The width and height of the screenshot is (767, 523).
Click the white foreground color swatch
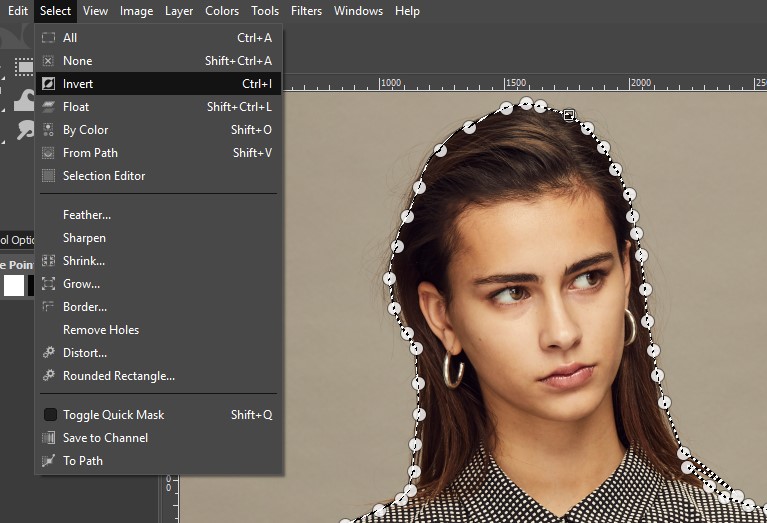14,286
